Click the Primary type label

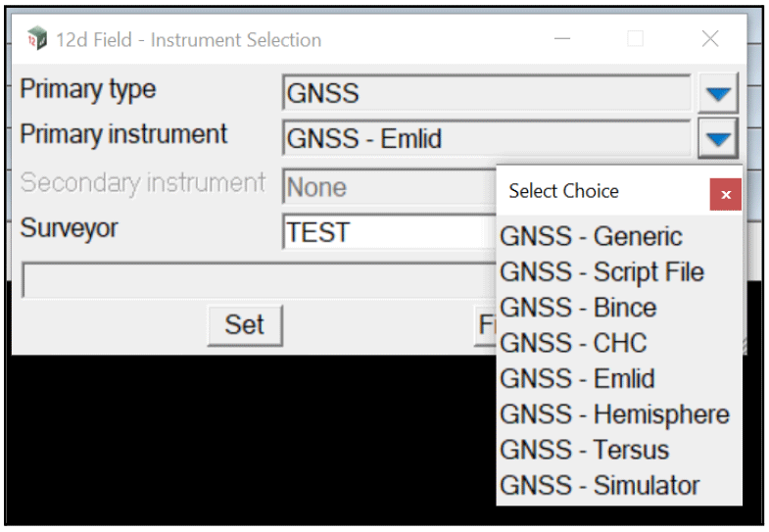tap(88, 90)
